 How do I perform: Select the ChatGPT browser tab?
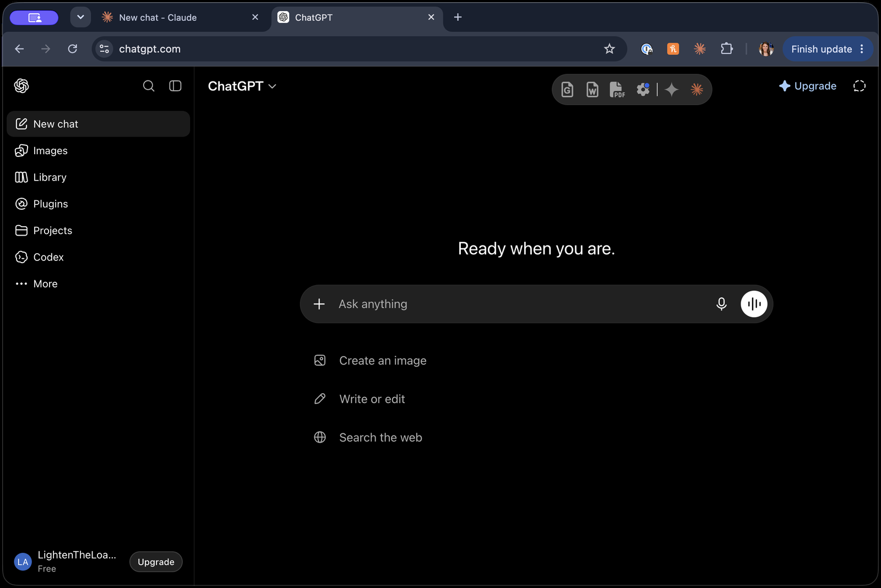click(356, 18)
